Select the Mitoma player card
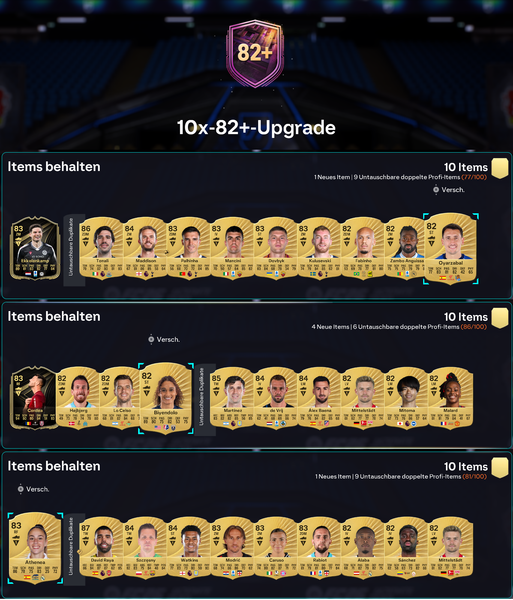The width and height of the screenshot is (513, 600). pyautogui.click(x=406, y=398)
